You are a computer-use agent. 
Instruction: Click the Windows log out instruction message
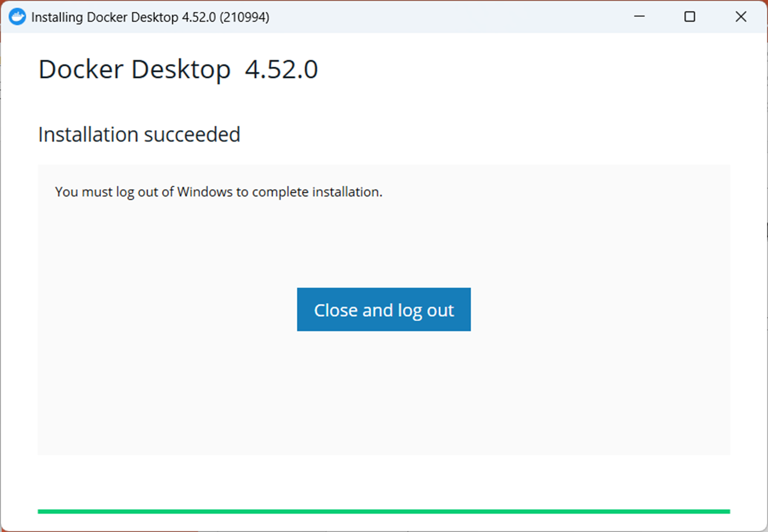(x=218, y=191)
